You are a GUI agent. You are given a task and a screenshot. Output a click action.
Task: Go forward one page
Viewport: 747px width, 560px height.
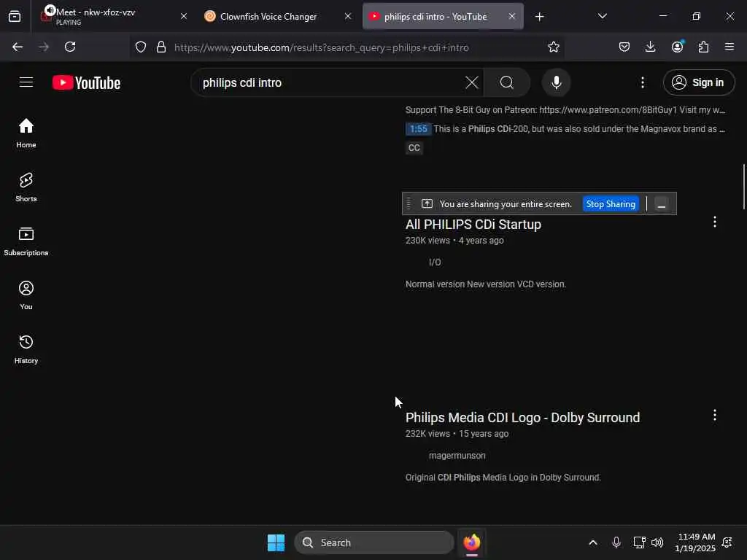[44, 47]
